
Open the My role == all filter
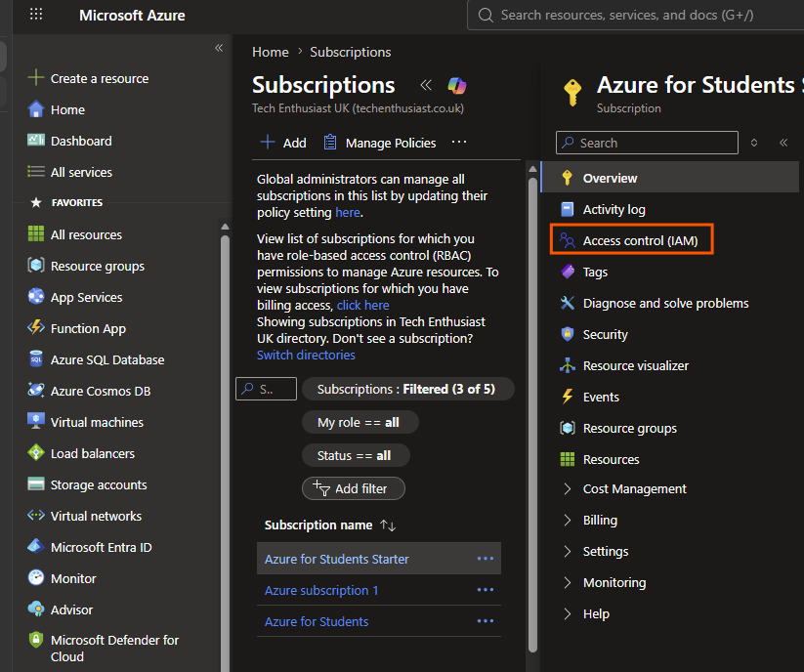(360, 422)
